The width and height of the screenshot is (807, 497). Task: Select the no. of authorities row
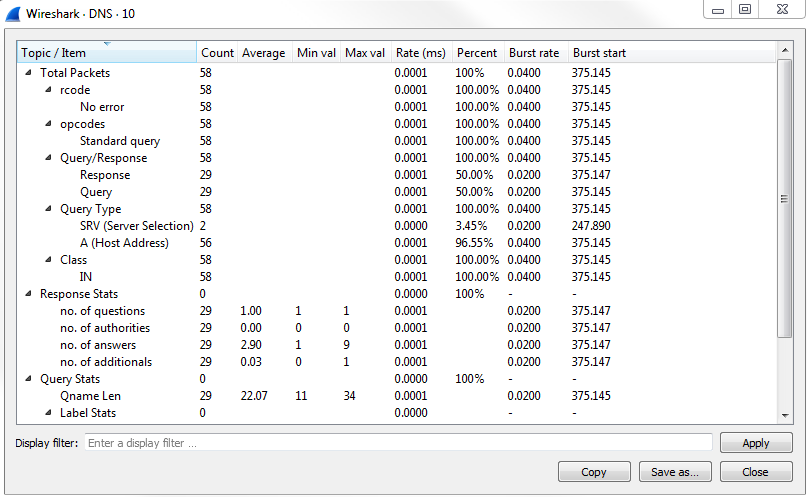coord(396,327)
